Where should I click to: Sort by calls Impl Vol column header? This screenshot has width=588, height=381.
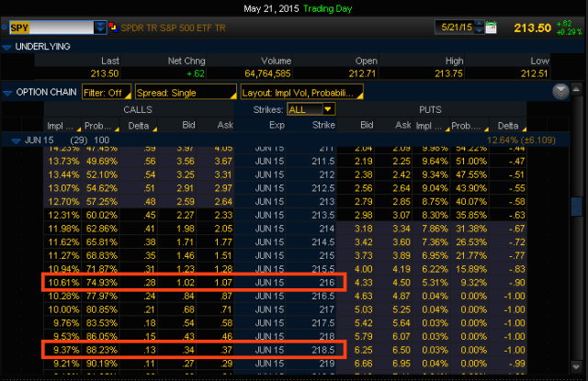tap(62, 126)
